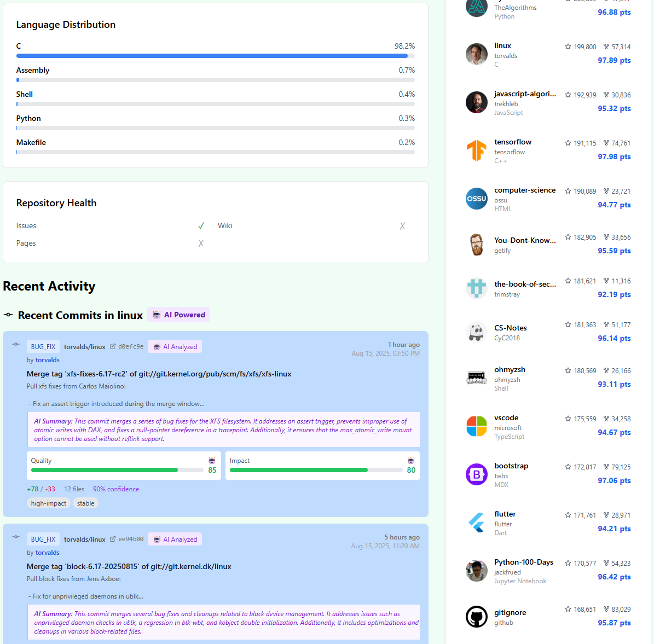Click the star icon for CS-Notes repo

568,324
